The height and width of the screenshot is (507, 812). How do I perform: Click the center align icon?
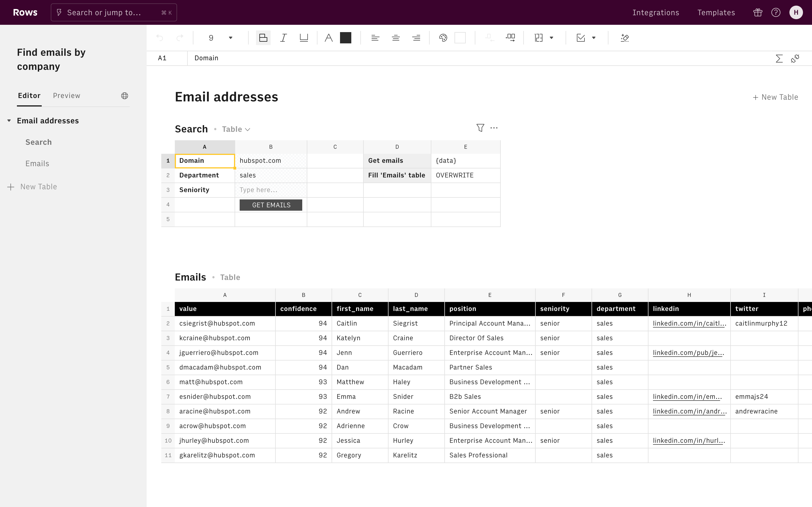click(x=396, y=38)
